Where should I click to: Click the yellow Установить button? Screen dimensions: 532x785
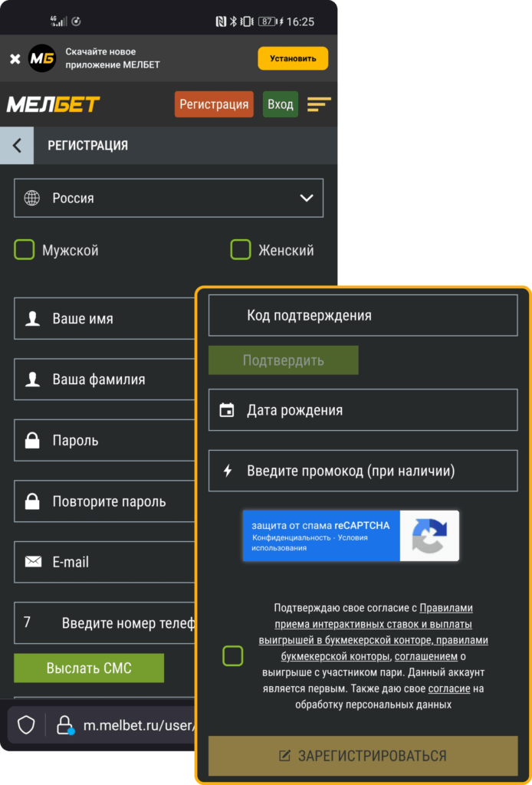point(293,58)
